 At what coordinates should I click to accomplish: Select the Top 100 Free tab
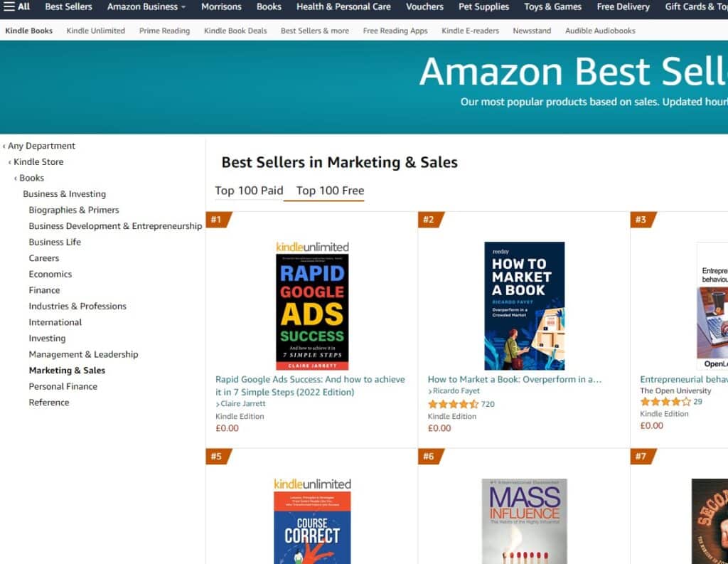coord(330,191)
